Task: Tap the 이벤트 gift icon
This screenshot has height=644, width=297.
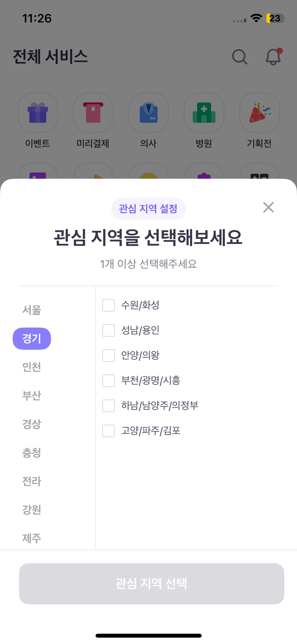Action: [38, 113]
